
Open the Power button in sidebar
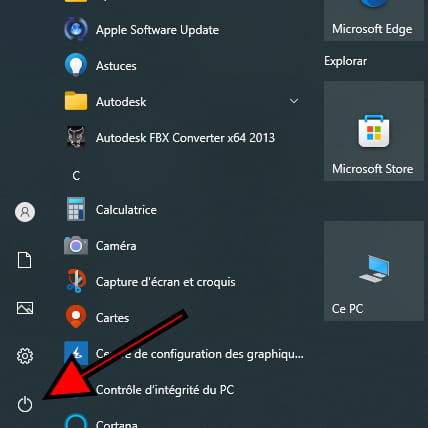[x=25, y=404]
